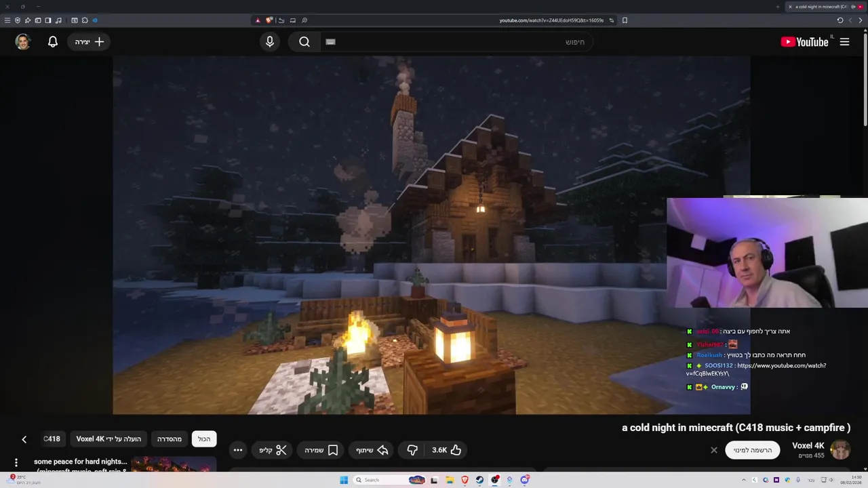Viewport: 868px width, 488px height.
Task: Select the 'הועלה על ידי Voxel 4K' chip
Action: [108, 439]
